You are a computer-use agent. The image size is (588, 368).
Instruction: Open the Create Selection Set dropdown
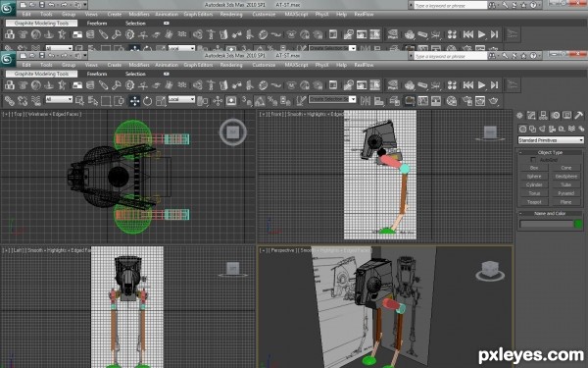pyautogui.click(x=332, y=99)
